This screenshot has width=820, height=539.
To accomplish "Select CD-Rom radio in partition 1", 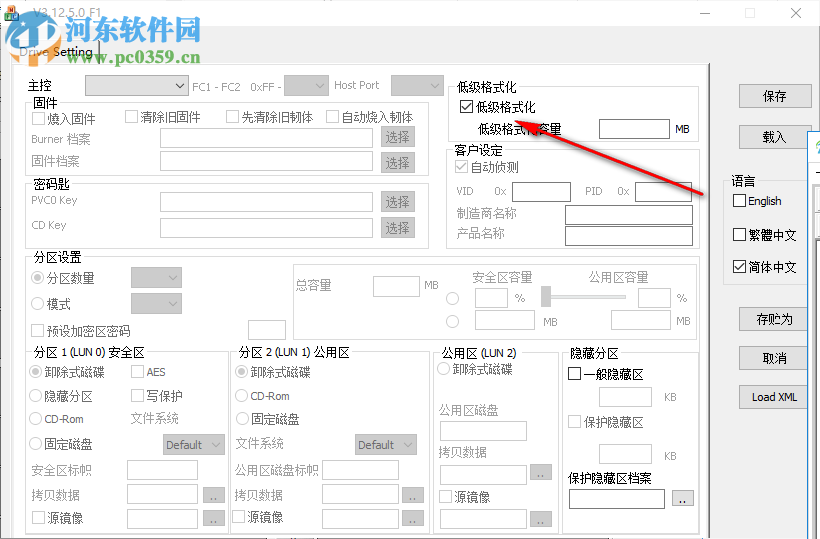I will tap(36, 419).
